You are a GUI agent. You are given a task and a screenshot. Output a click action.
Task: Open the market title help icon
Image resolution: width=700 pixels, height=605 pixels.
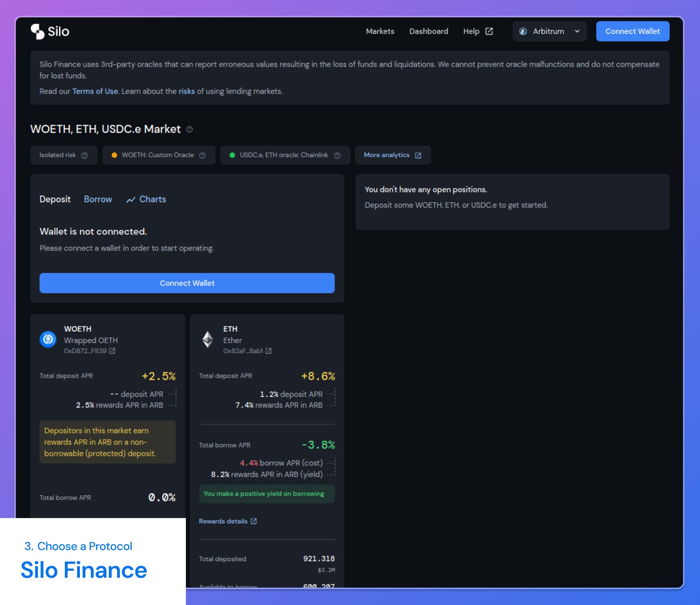189,129
